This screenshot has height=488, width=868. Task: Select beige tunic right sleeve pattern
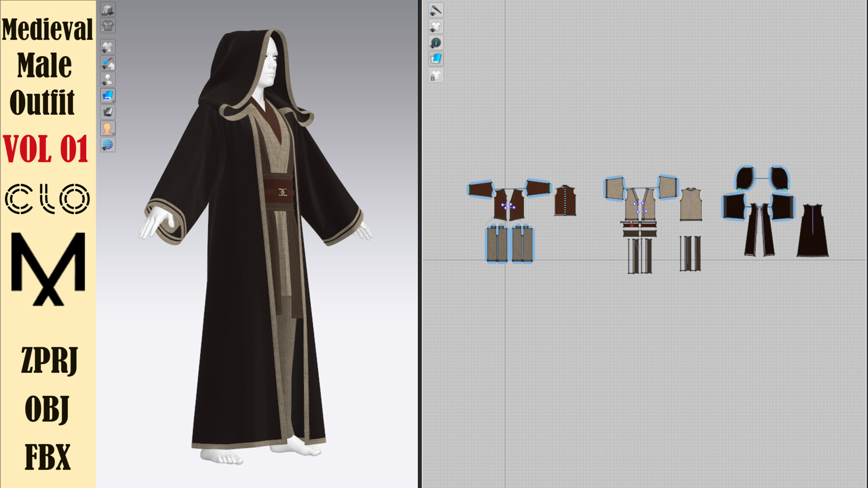pos(668,187)
